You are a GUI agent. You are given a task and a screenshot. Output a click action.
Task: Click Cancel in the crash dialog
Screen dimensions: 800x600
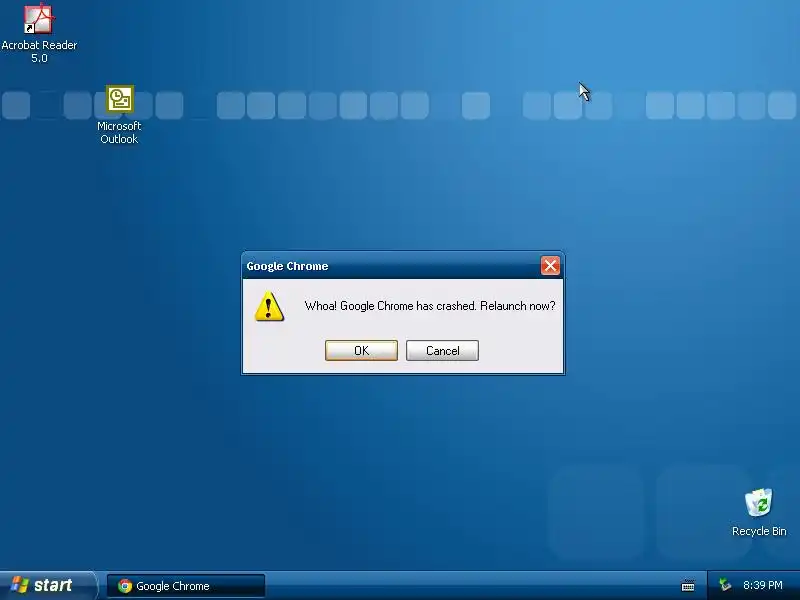coord(442,351)
